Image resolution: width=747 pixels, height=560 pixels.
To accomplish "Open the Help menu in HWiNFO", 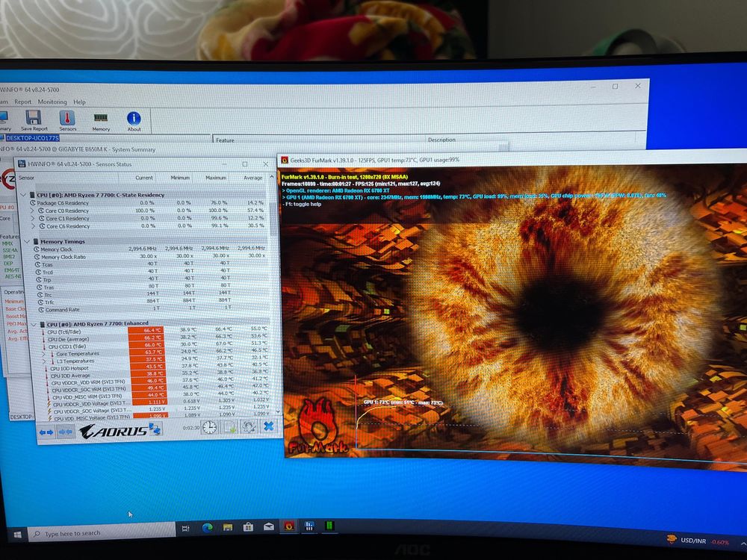I will [80, 102].
